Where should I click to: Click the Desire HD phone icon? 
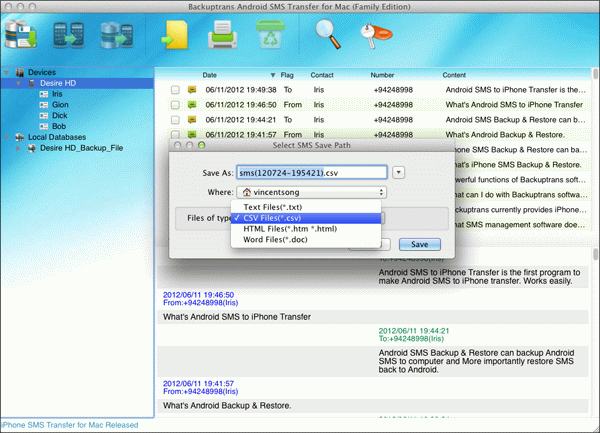pyautogui.click(x=32, y=83)
